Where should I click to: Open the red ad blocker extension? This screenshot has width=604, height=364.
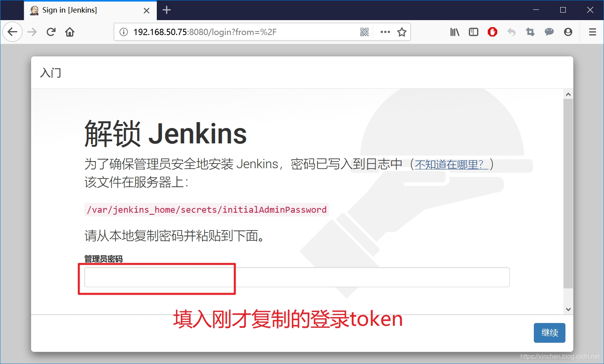pyautogui.click(x=492, y=32)
